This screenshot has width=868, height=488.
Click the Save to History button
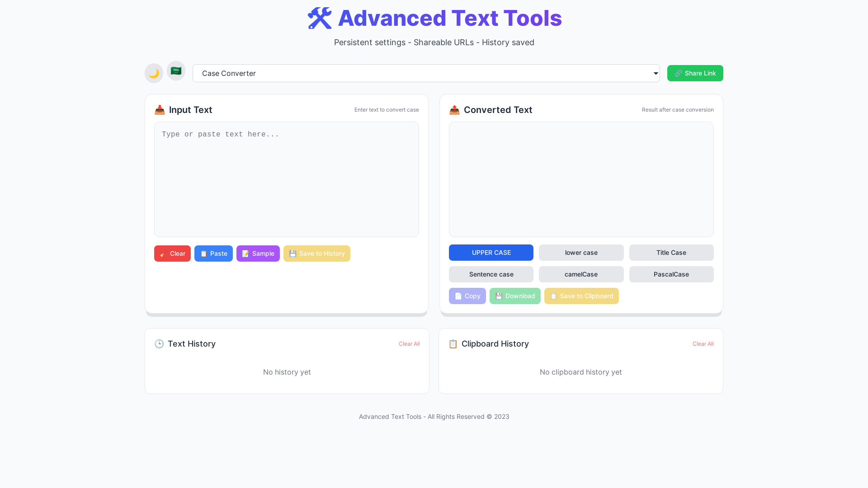point(316,253)
